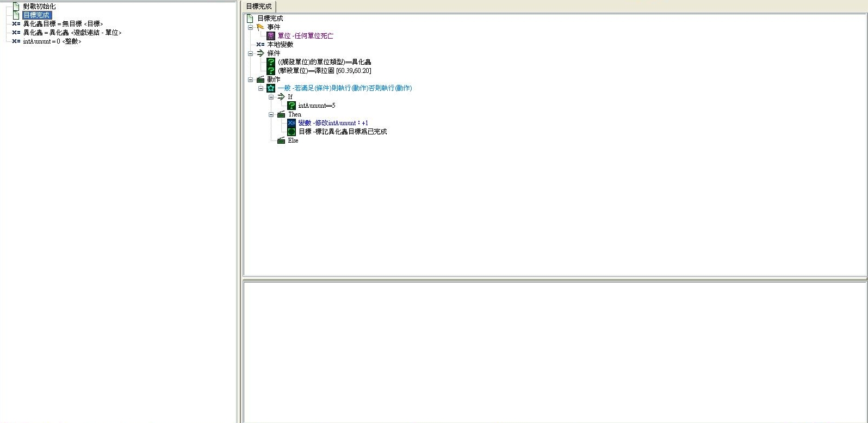Image resolution: width=868 pixels, height=423 pixels.
Task: Click the variable icon before 異化蟲 = 異化蟲
Action: point(16,33)
